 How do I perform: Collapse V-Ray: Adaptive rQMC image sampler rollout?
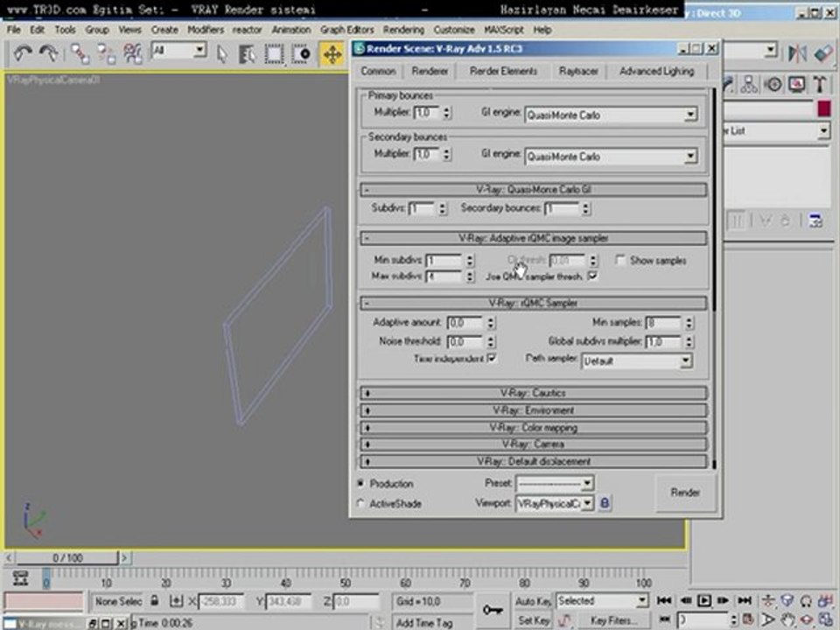533,238
